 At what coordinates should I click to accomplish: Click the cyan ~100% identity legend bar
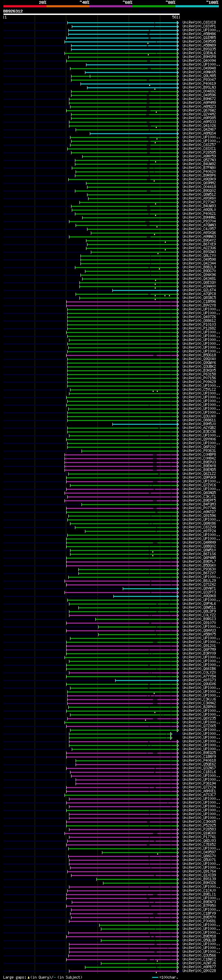point(197,6)
